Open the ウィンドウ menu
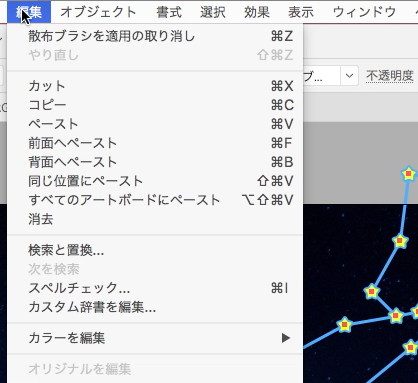Screen dimensions: 418x383 (x=364, y=12)
